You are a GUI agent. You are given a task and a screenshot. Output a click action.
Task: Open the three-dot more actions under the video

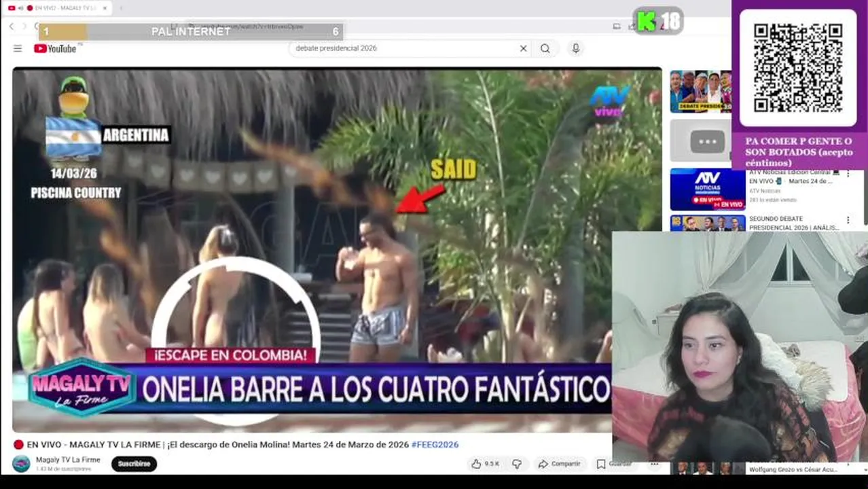[654, 464]
